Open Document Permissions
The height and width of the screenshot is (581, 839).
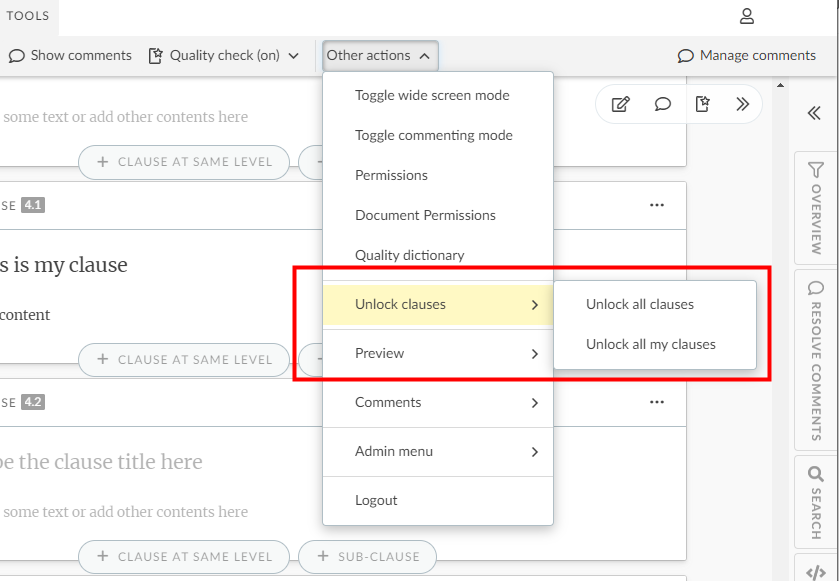coord(438,216)
